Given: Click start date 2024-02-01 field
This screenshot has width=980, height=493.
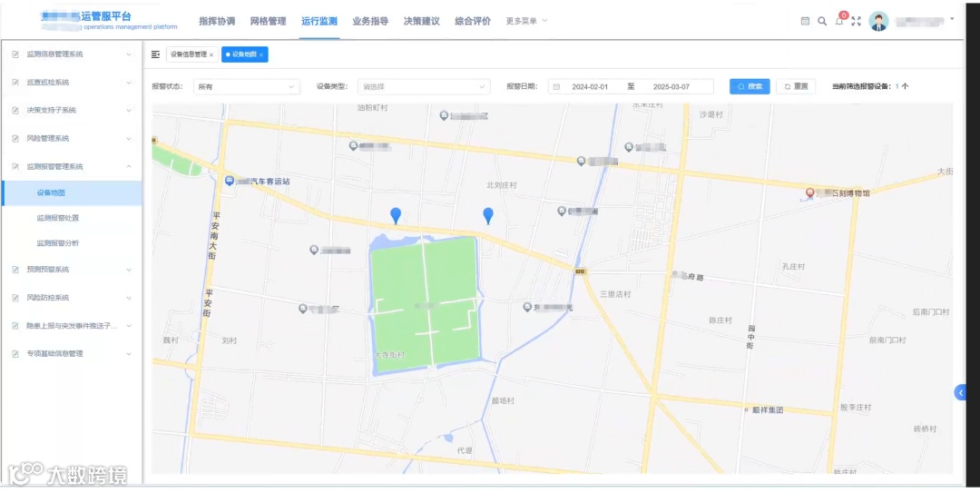Looking at the screenshot, I should (x=590, y=87).
